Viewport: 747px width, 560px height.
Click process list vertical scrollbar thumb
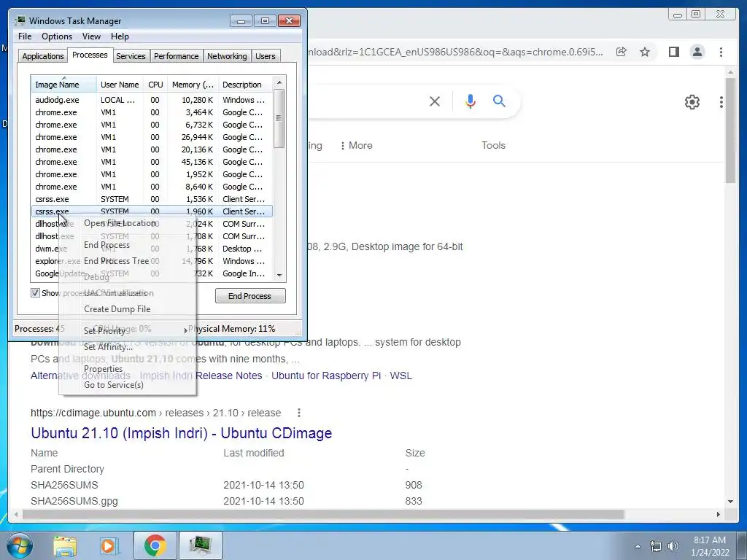(x=279, y=118)
